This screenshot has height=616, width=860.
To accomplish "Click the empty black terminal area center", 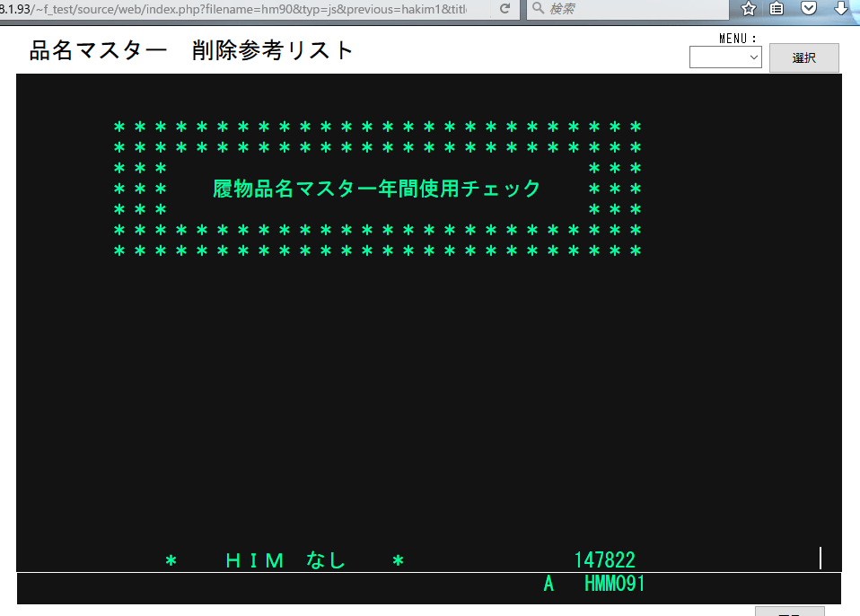I will point(428,395).
